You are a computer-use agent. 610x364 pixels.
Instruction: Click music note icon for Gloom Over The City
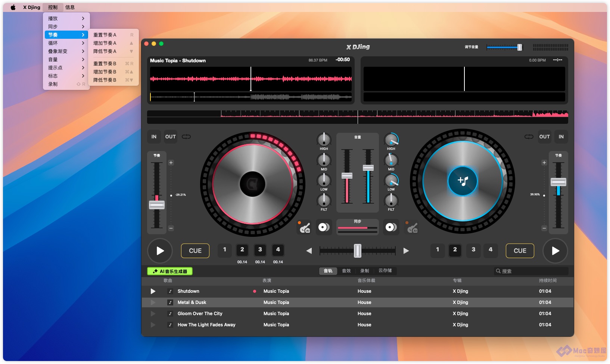pyautogui.click(x=170, y=314)
